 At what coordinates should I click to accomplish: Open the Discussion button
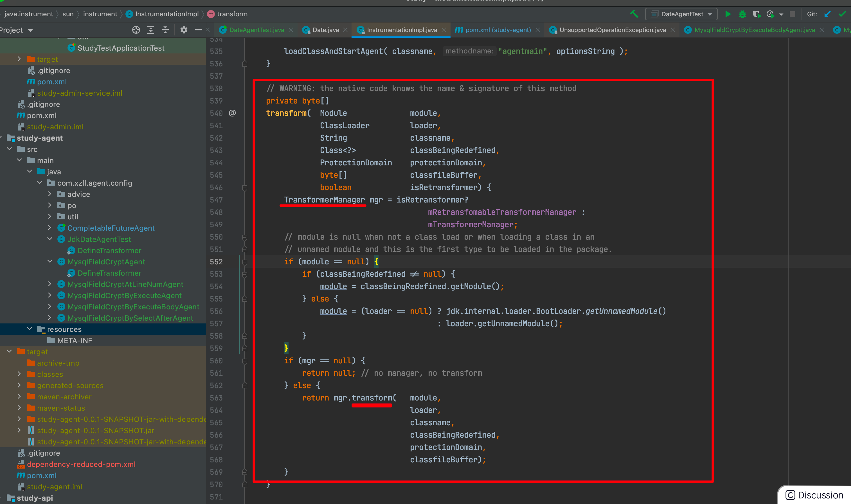coord(814,495)
